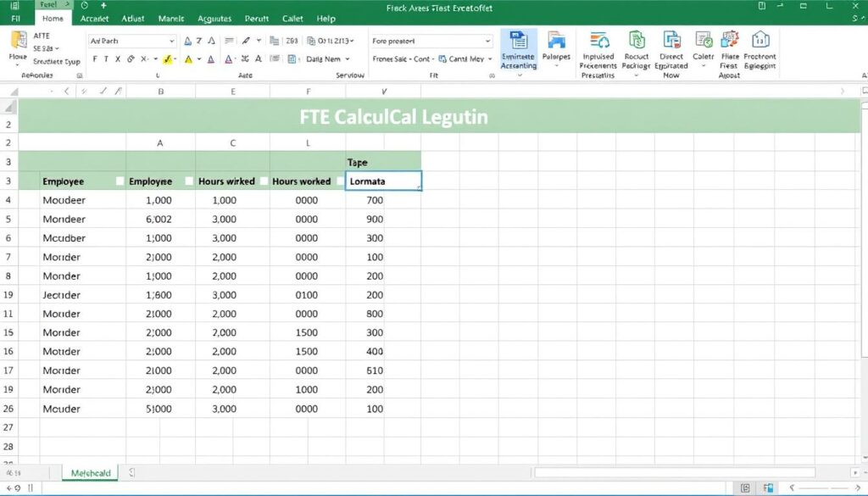
Task: Switch to the Accarlet ribbon tab
Action: click(94, 19)
